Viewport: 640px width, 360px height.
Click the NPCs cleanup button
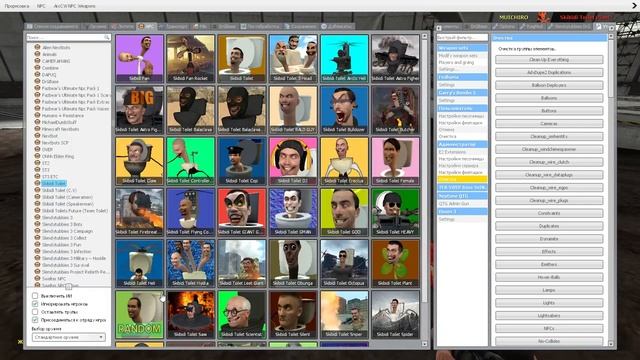tap(549, 329)
